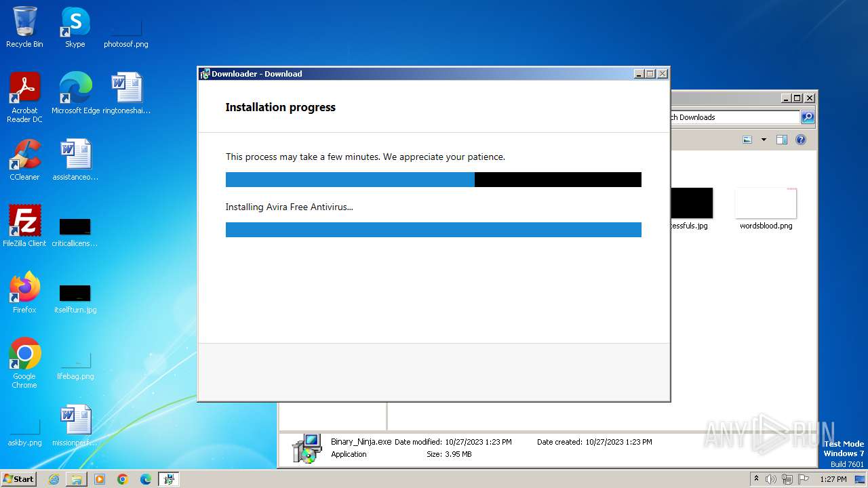The width and height of the screenshot is (868, 488).
Task: Open the Recycle Bin desktop icon
Action: click(24, 27)
